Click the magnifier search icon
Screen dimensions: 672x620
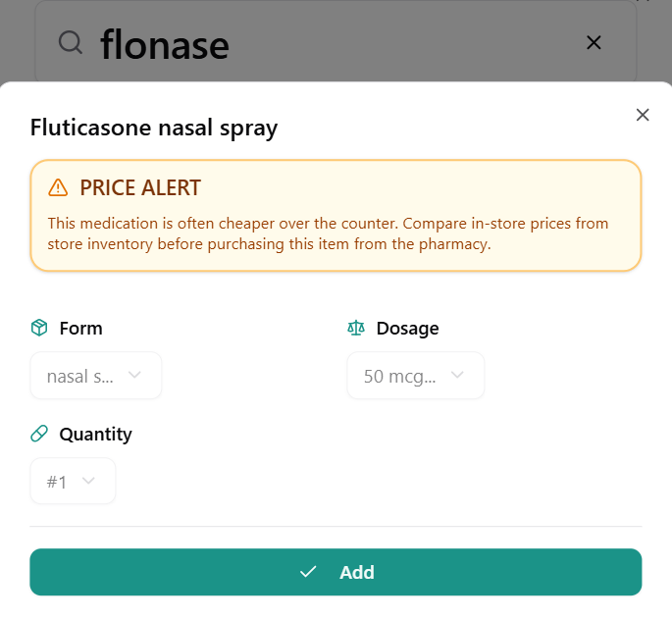pyautogui.click(x=71, y=42)
